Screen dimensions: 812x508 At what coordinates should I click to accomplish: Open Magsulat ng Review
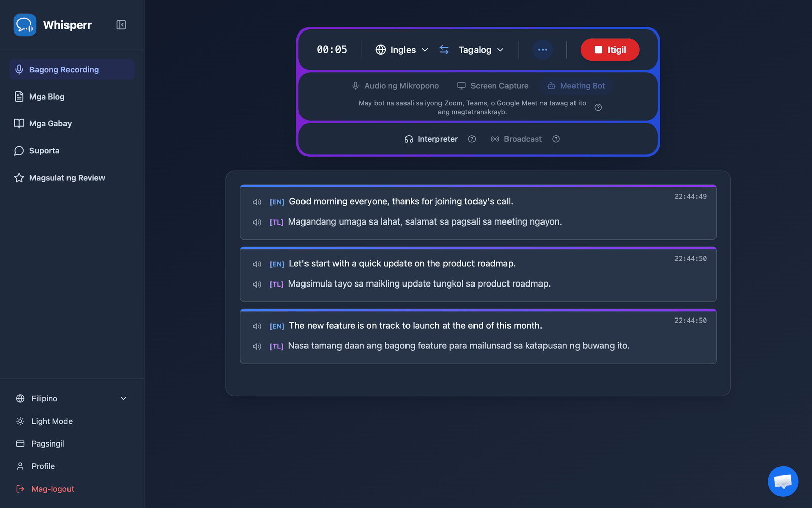point(72,178)
